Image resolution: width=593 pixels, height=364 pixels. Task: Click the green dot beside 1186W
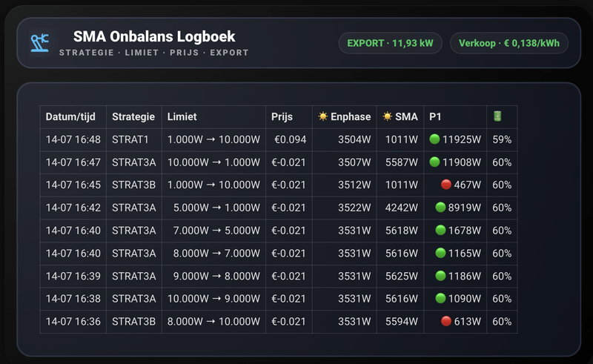[x=440, y=276]
